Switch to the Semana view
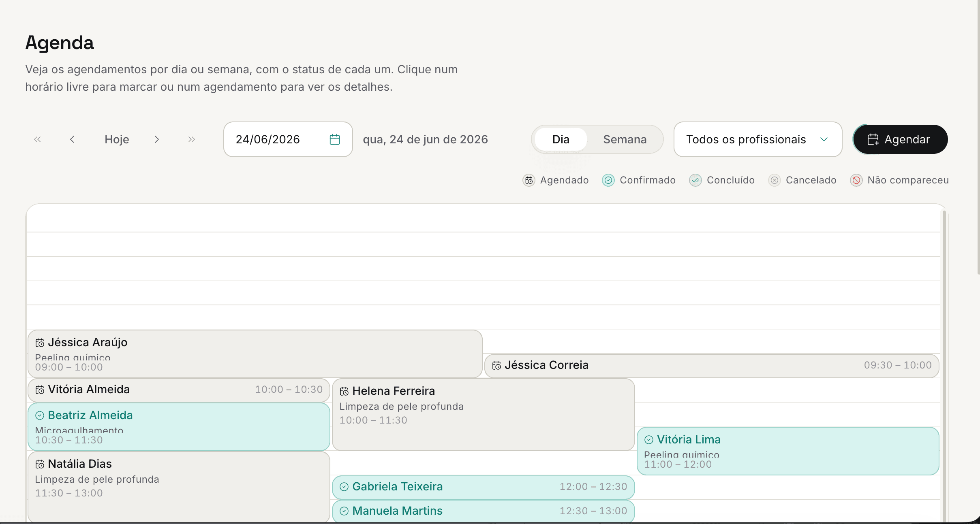This screenshot has height=524, width=980. (625, 139)
